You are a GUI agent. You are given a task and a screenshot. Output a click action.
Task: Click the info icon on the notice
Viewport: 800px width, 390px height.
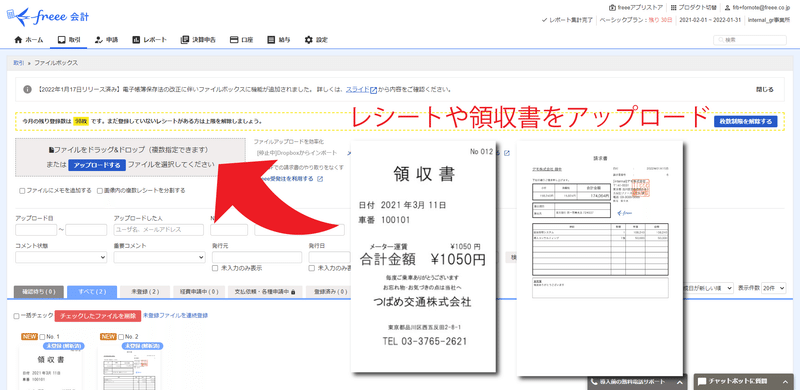point(28,89)
